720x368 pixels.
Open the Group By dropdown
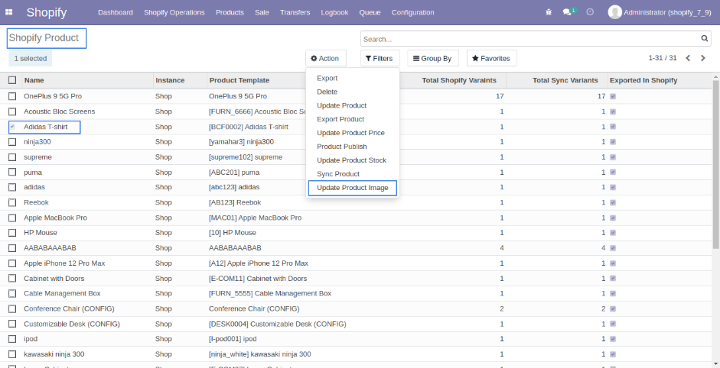pos(432,58)
